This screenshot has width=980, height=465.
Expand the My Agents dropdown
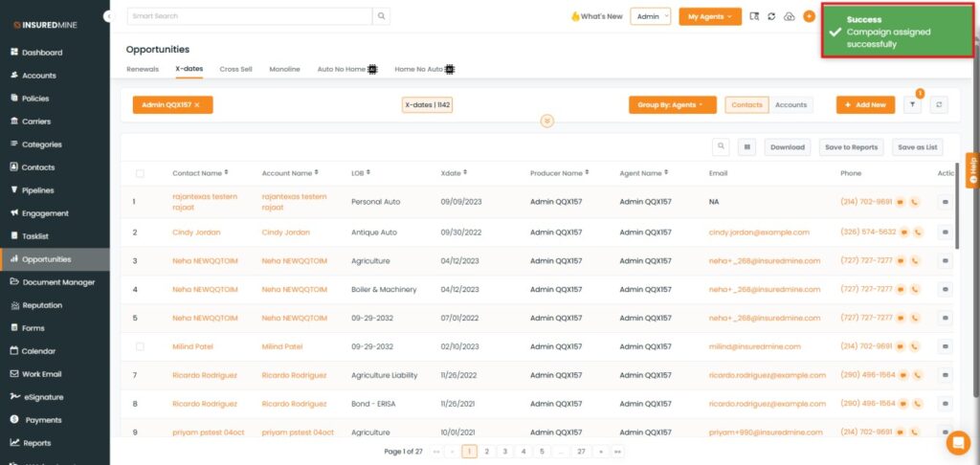tap(710, 16)
